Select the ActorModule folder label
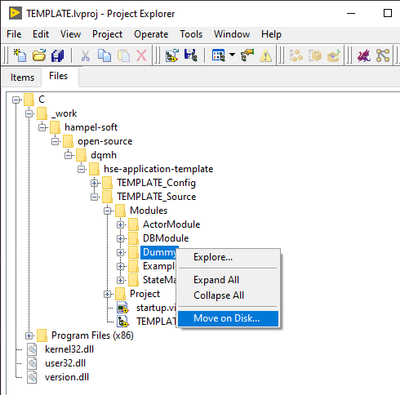 coord(171,224)
